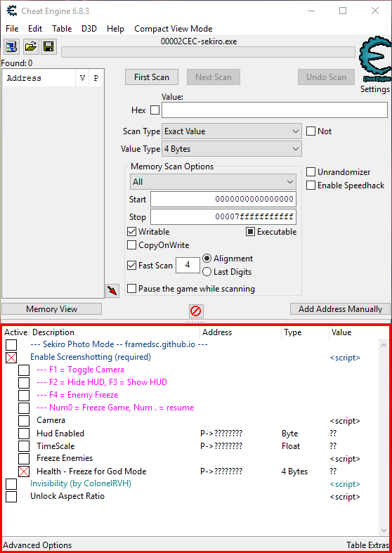Activate Hud Enabled entry checkbox
The image size is (392, 553).
pyautogui.click(x=24, y=434)
